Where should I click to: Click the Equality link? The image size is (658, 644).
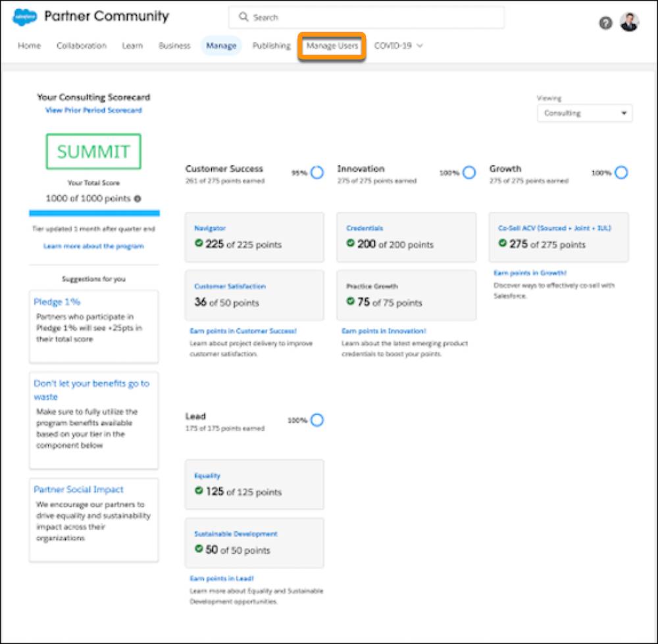pos(207,476)
